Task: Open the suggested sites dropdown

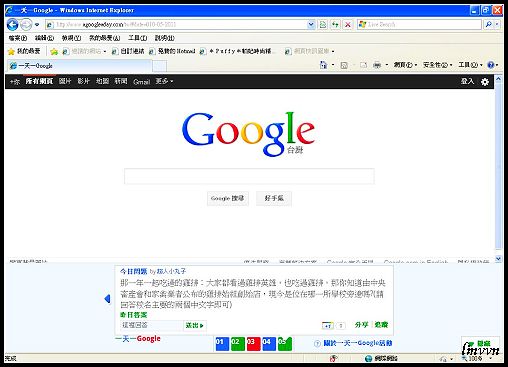Action: coord(84,51)
